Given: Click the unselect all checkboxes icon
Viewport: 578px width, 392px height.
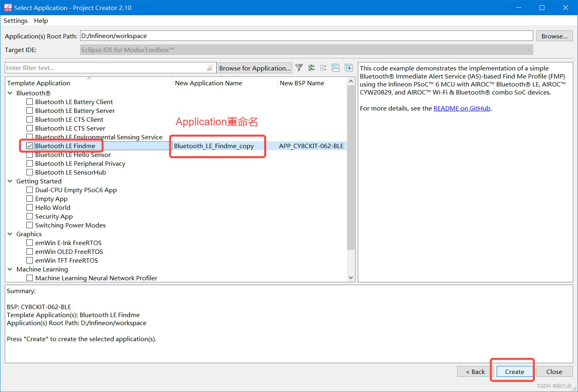Looking at the screenshot, I should point(323,68).
